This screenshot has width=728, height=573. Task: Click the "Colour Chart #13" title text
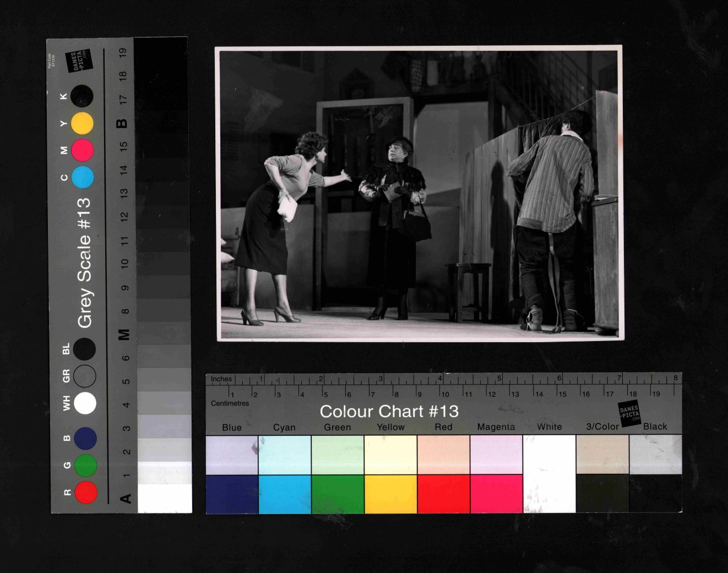[389, 412]
